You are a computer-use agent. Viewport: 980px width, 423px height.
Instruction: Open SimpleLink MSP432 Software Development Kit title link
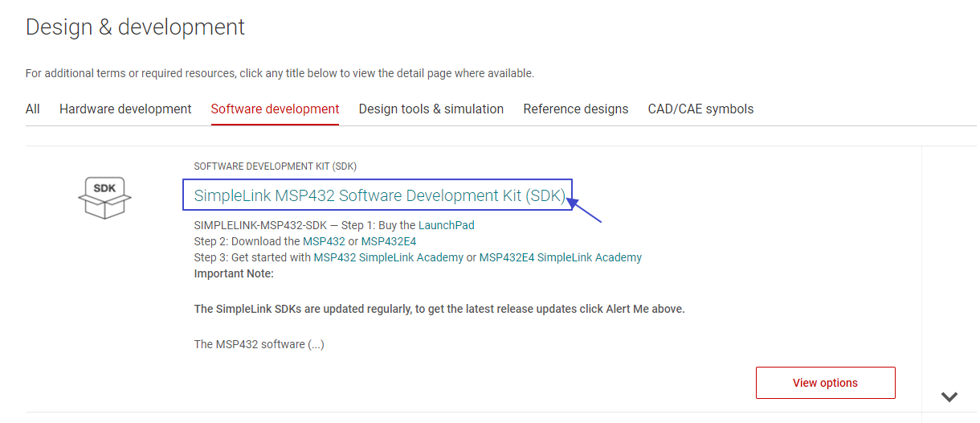pos(380,195)
